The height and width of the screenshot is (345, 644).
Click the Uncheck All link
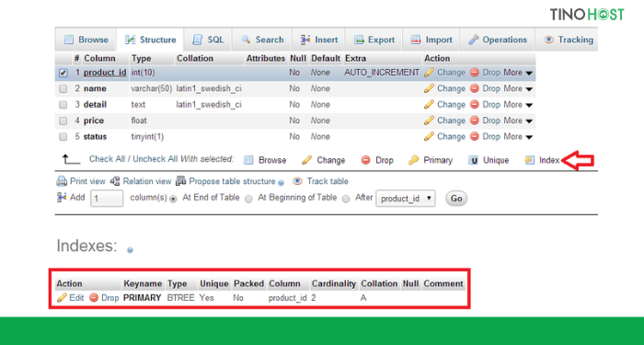pyautogui.click(x=155, y=159)
